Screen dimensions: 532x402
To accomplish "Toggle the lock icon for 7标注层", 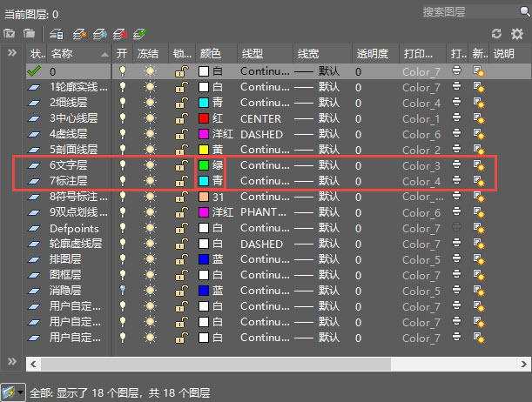I will tap(181, 181).
